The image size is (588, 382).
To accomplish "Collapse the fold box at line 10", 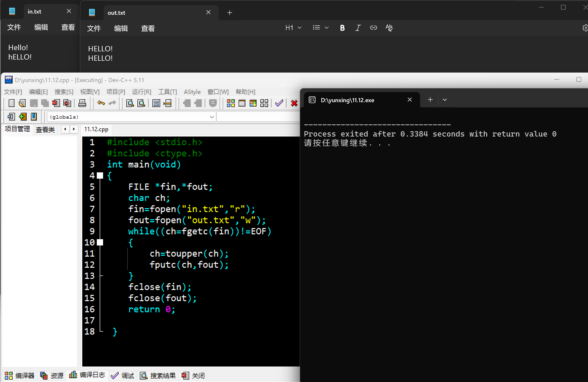I will [x=100, y=242].
